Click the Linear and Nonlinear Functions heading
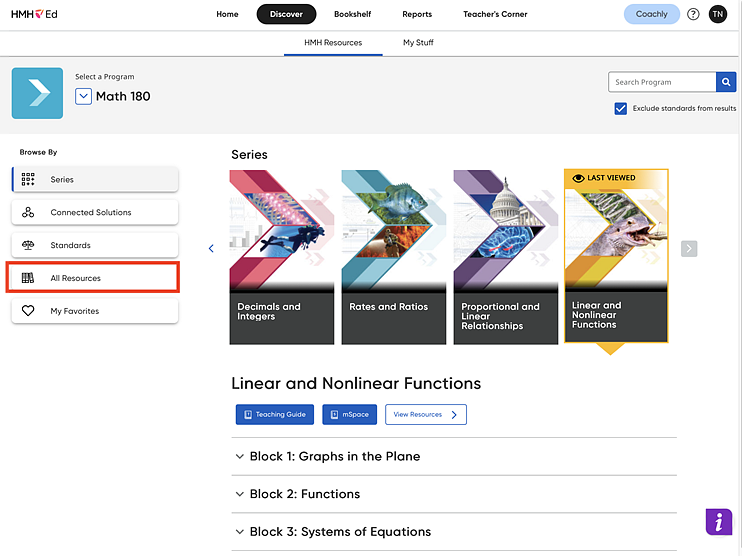This screenshot has width=742, height=556. [356, 383]
